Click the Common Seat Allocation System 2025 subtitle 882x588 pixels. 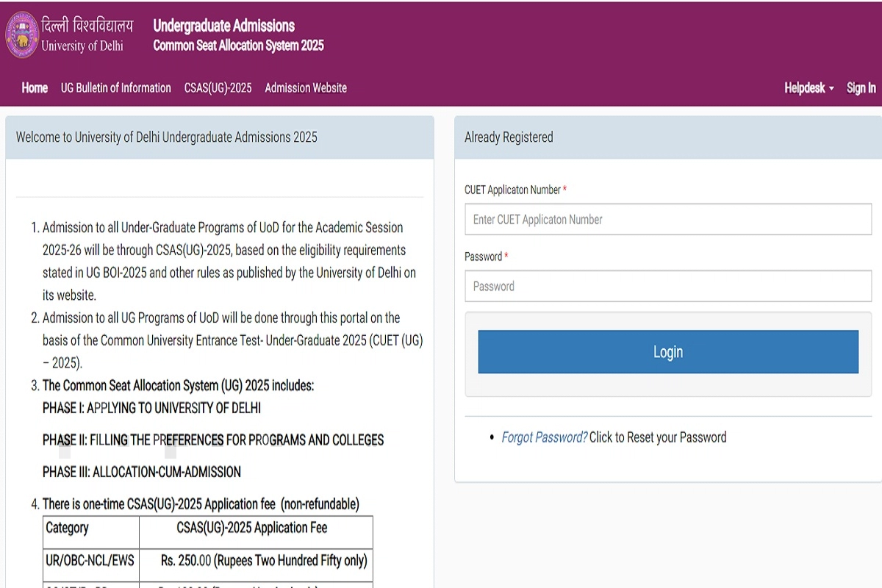pyautogui.click(x=238, y=46)
